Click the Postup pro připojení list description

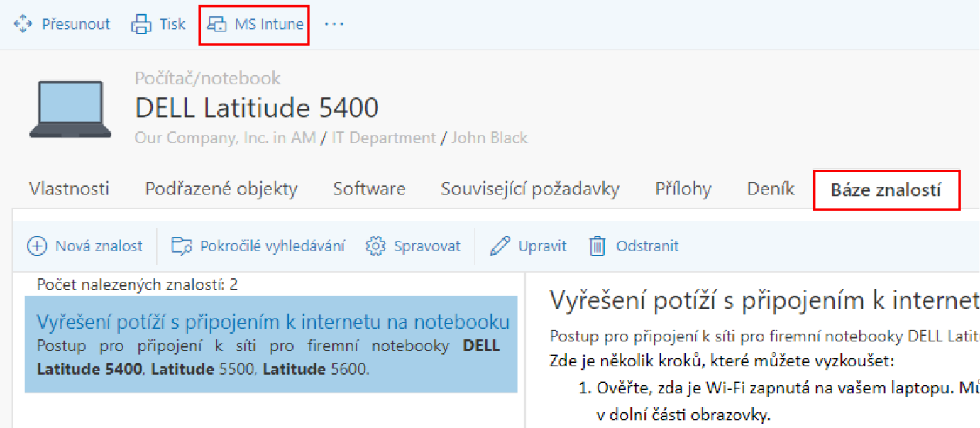click(268, 358)
